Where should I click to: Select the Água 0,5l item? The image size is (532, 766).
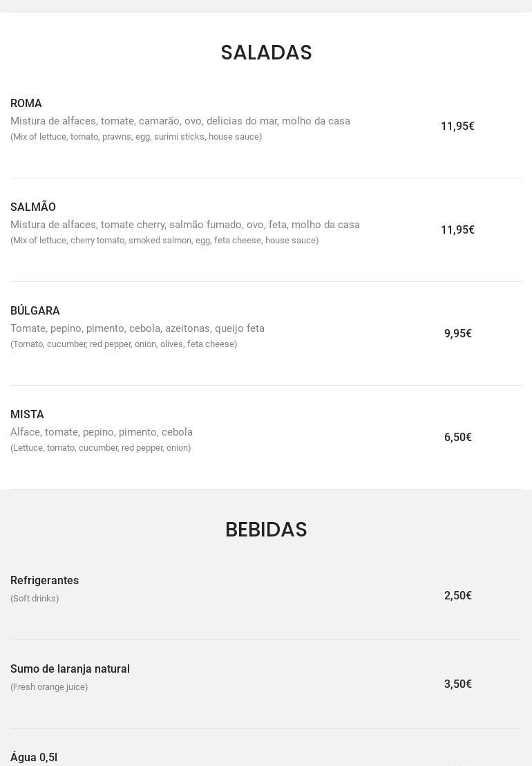click(x=34, y=757)
